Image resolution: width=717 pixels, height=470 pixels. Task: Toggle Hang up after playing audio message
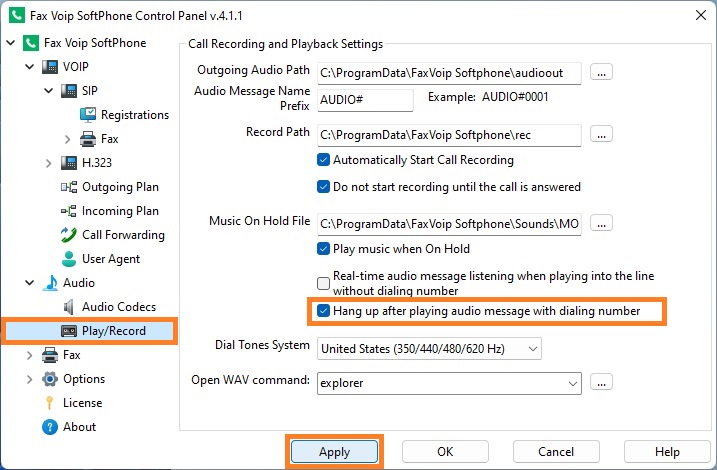(x=323, y=311)
